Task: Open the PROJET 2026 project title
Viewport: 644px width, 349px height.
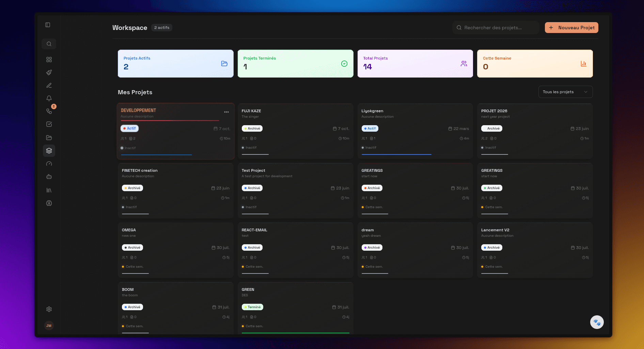Action: tap(494, 111)
